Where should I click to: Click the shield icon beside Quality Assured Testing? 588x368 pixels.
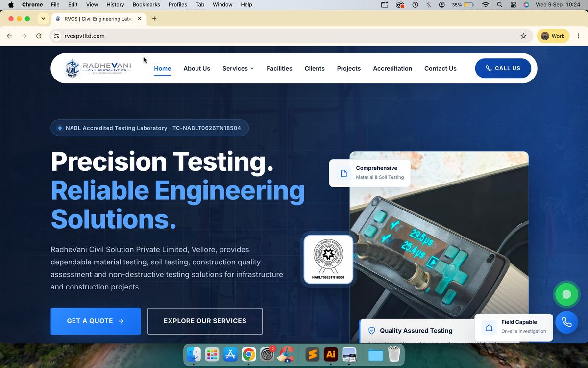click(371, 331)
